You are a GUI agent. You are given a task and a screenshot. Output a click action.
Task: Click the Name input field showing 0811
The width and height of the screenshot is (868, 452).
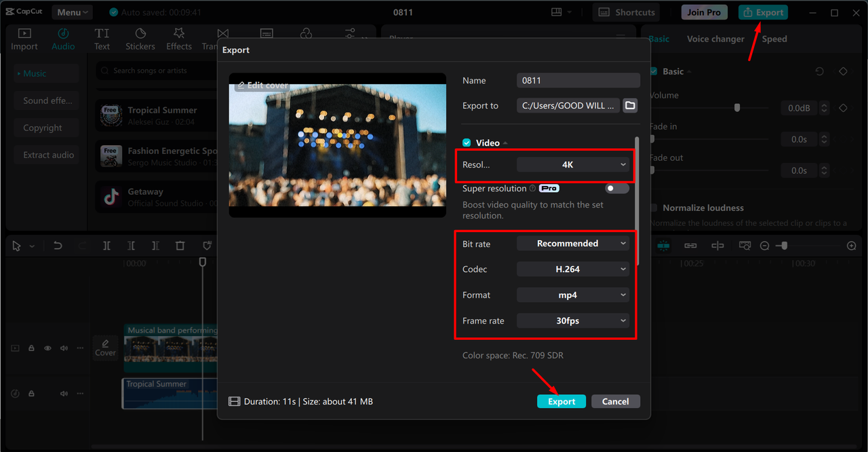tap(578, 80)
